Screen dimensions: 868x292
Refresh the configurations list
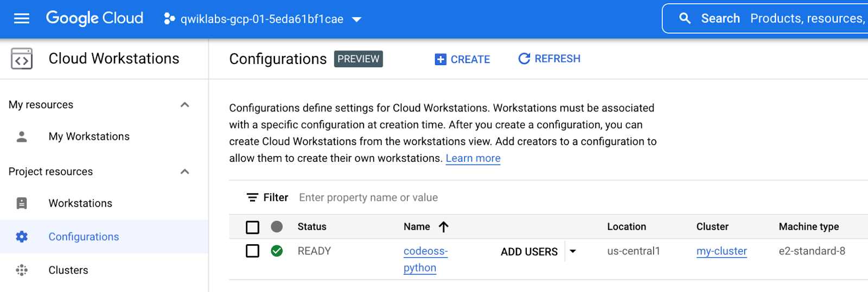(x=550, y=59)
